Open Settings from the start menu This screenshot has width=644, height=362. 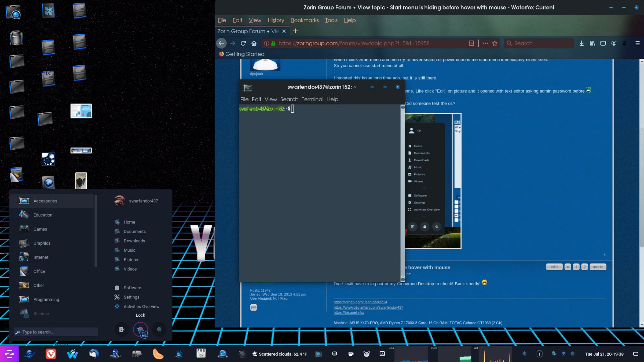pos(131,297)
